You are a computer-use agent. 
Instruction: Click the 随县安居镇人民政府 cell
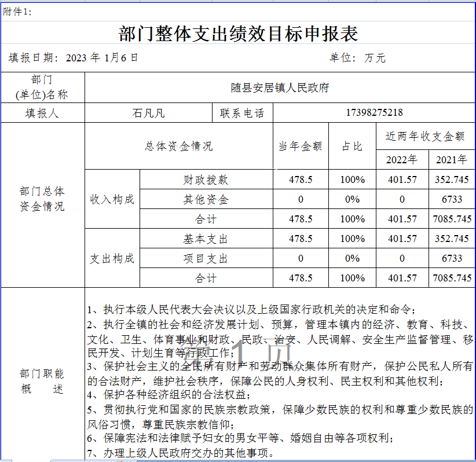(280, 87)
